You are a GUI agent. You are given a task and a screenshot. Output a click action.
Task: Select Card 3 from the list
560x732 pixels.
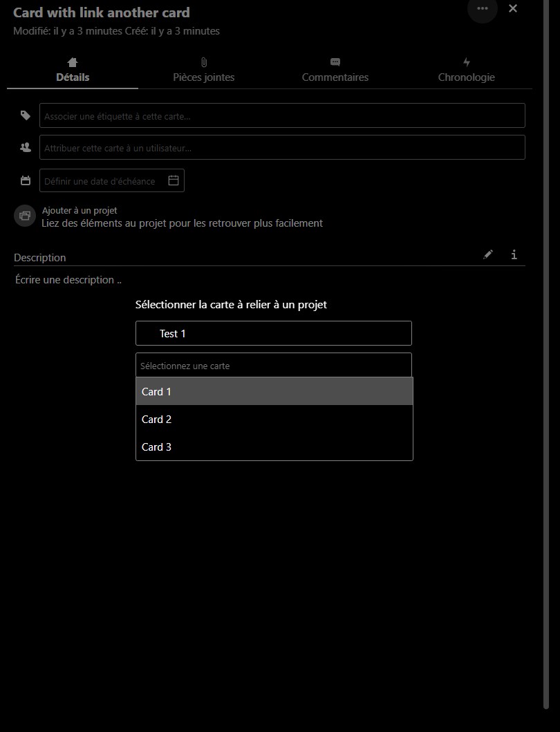[x=274, y=447]
